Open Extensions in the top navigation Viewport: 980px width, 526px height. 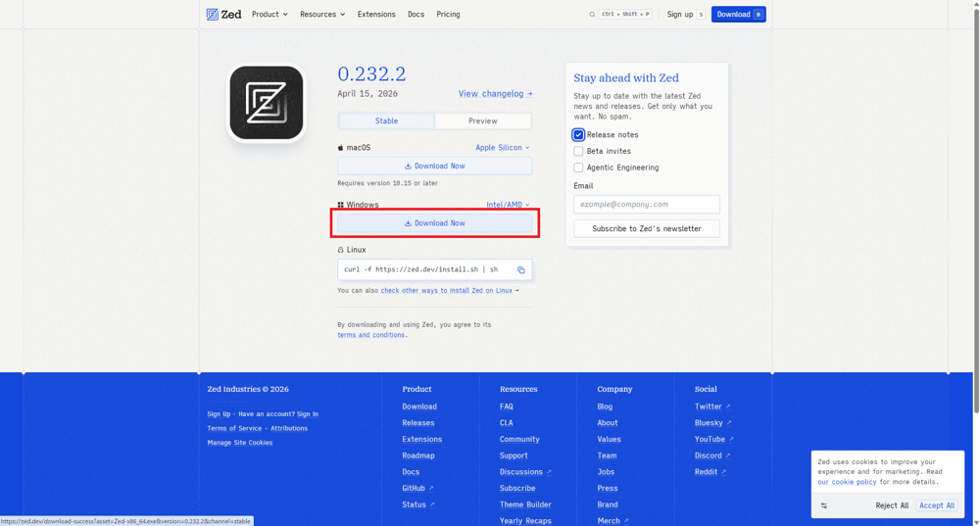click(x=376, y=15)
